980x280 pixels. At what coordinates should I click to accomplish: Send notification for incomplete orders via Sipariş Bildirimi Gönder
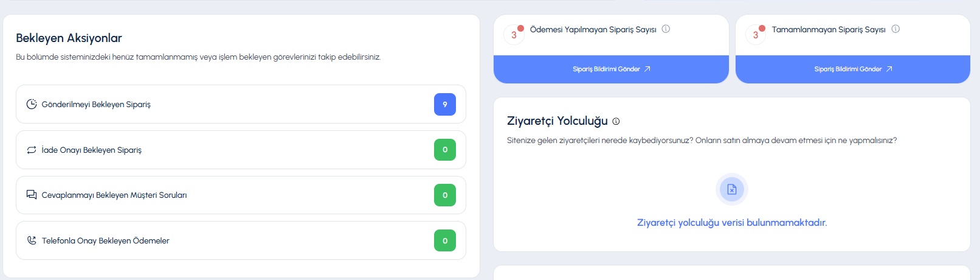coord(853,69)
